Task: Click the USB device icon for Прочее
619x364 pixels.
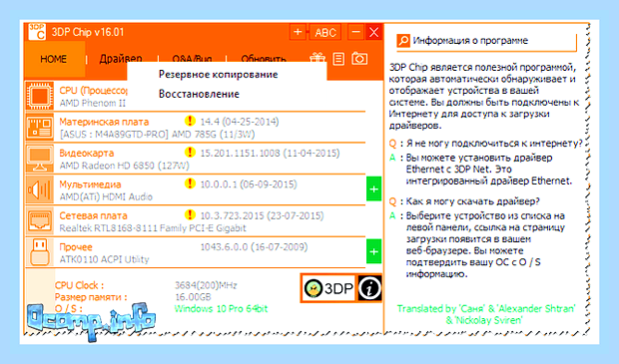Action: click(x=40, y=252)
